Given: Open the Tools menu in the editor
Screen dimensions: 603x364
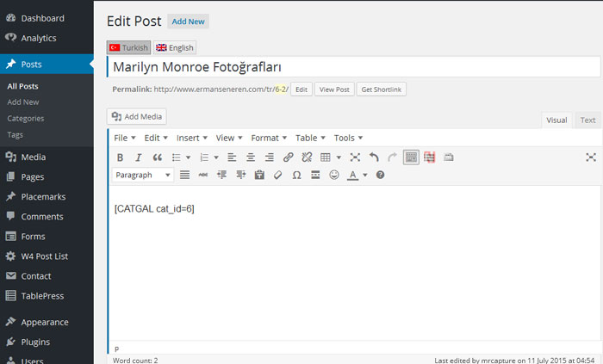Looking at the screenshot, I should click(x=348, y=138).
